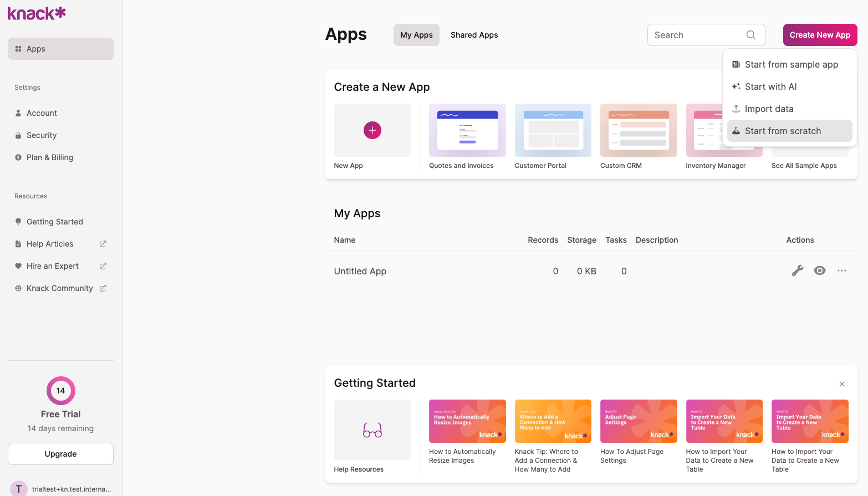Click the 14-day free trial progress ring
This screenshot has width=868, height=496.
pyautogui.click(x=60, y=391)
